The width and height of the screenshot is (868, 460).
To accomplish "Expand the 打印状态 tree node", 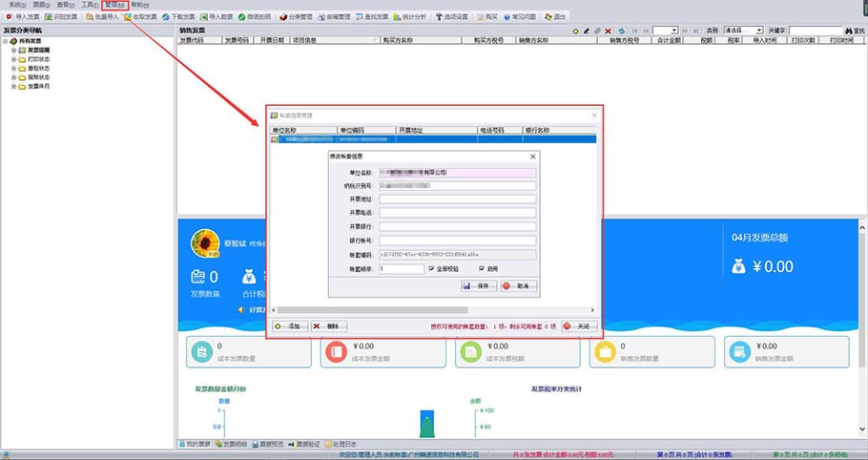I will tap(14, 59).
